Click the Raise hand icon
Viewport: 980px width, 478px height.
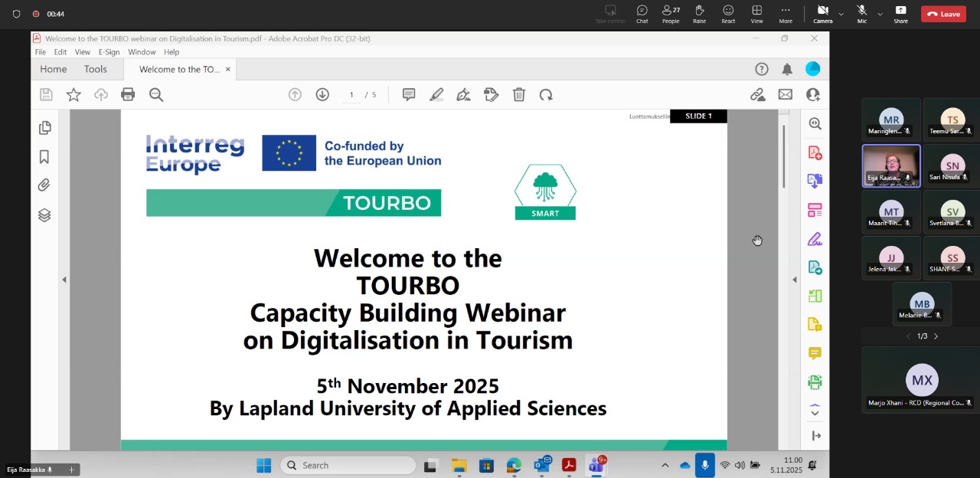tap(699, 13)
